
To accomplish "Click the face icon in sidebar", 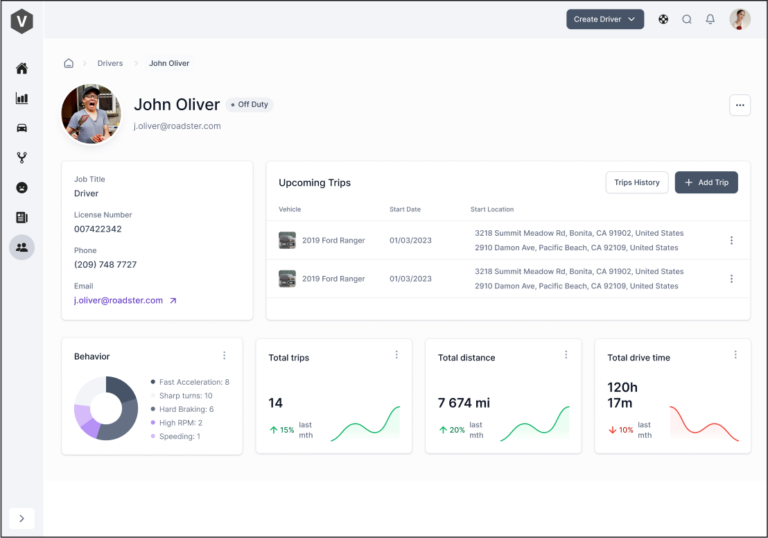I will tap(22, 187).
